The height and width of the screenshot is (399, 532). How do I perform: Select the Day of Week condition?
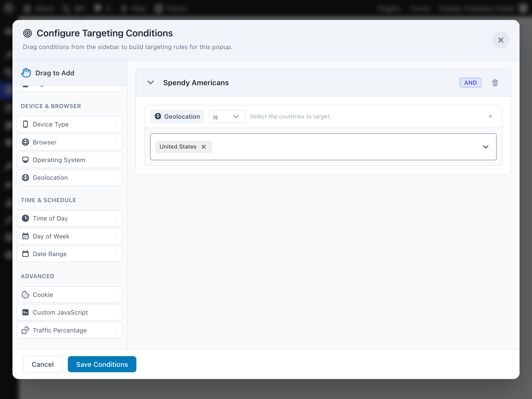pyautogui.click(x=70, y=236)
